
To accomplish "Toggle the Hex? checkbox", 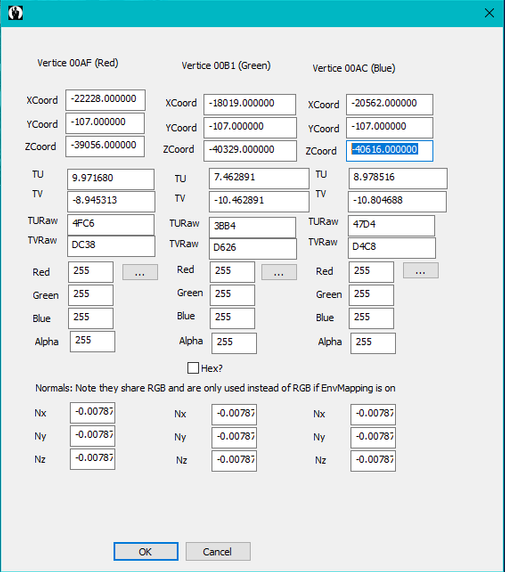I will [x=193, y=368].
